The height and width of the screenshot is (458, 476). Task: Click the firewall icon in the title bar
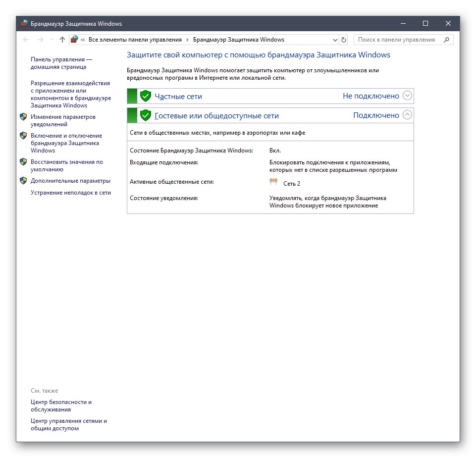pos(24,23)
